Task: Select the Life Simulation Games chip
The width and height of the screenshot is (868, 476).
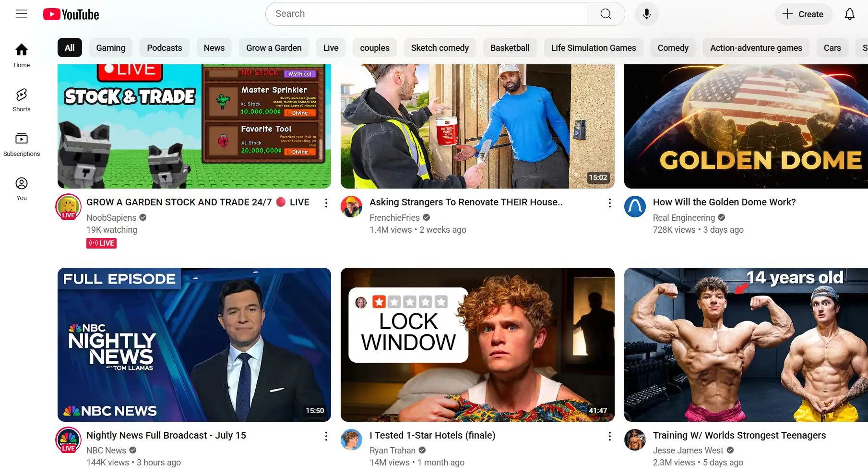Action: tap(594, 48)
